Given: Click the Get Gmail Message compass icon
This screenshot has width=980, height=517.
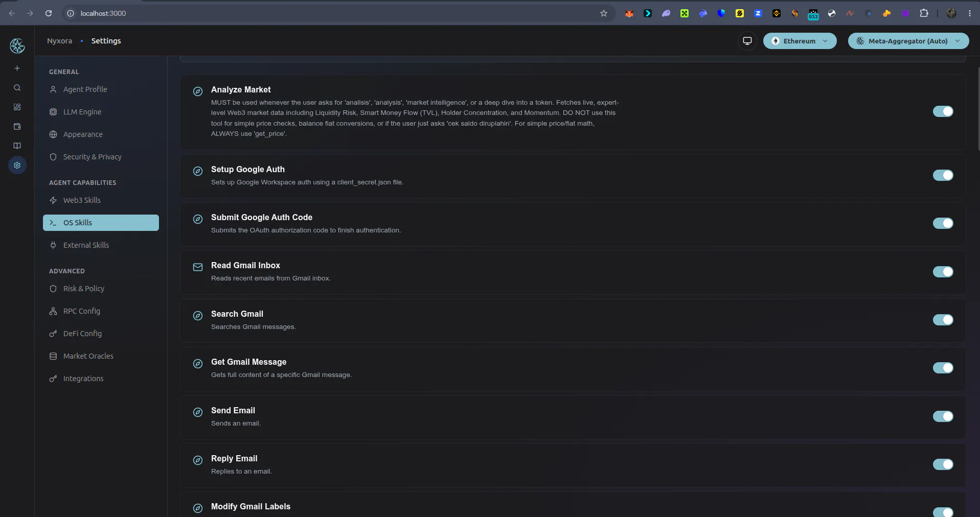Looking at the screenshot, I should coord(198,364).
